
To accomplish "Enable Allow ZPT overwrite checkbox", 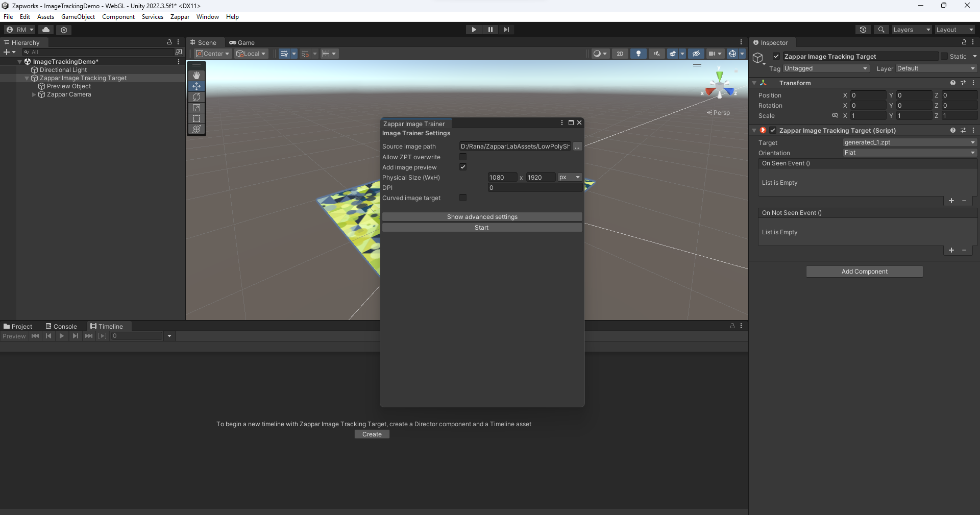I will pos(463,157).
